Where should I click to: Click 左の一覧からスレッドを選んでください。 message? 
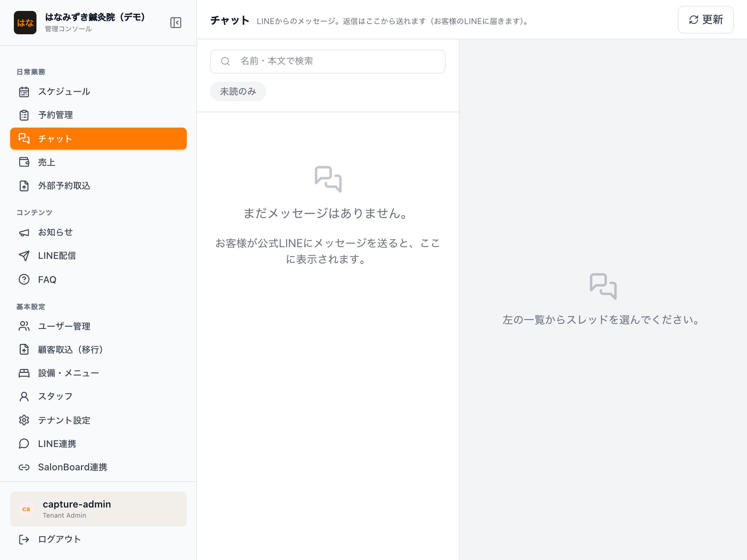point(602,320)
